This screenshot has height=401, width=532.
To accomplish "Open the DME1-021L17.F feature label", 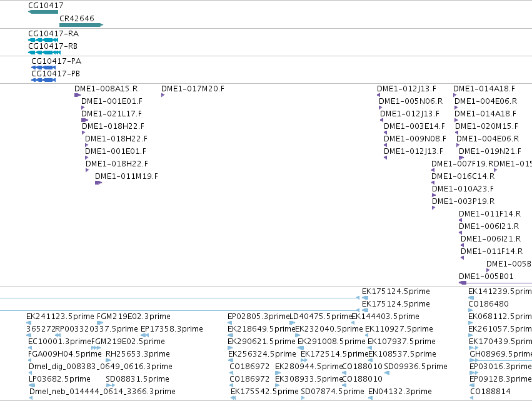I will [x=112, y=114].
